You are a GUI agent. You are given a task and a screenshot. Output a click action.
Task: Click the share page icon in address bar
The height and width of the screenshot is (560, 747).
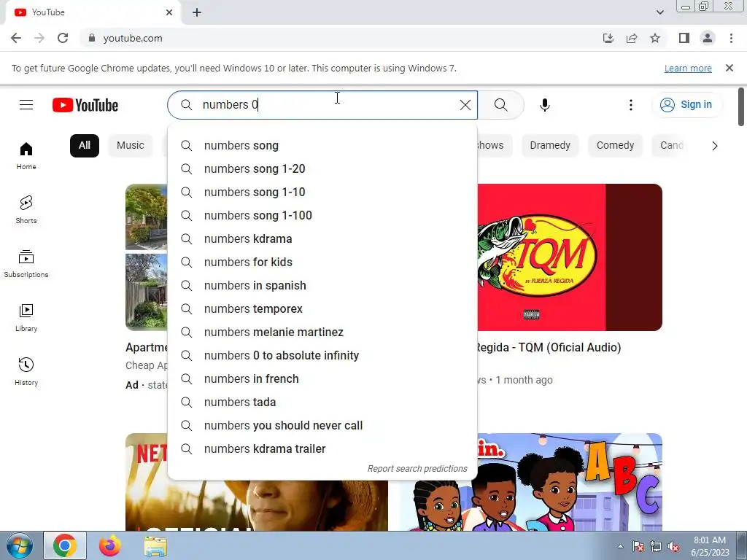(632, 38)
